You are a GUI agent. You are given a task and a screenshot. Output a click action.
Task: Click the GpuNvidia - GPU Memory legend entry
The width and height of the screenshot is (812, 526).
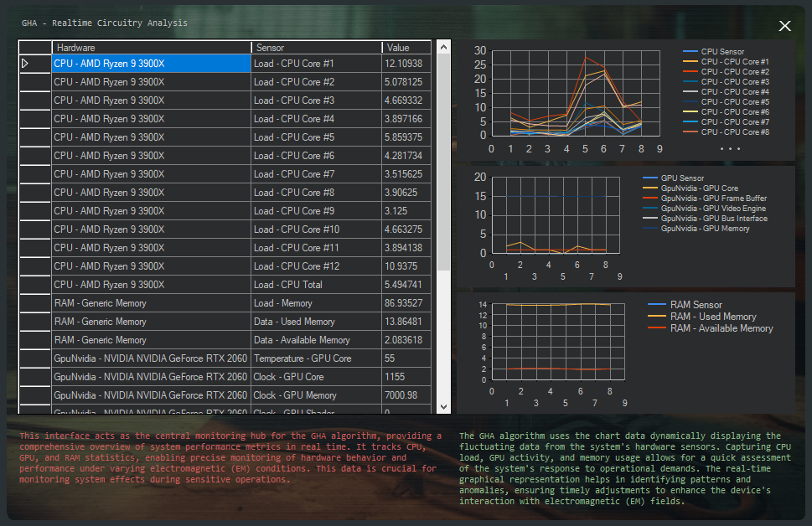click(696, 229)
